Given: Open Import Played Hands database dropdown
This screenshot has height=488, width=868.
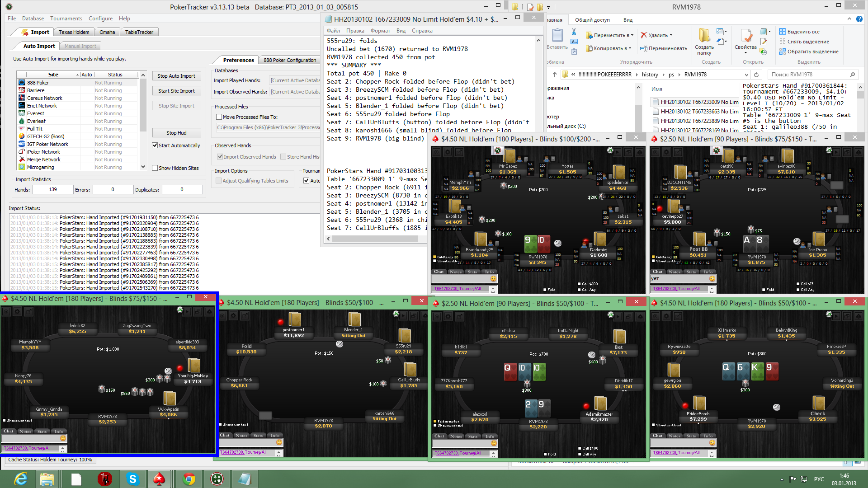Looking at the screenshot, I should pyautogui.click(x=295, y=80).
